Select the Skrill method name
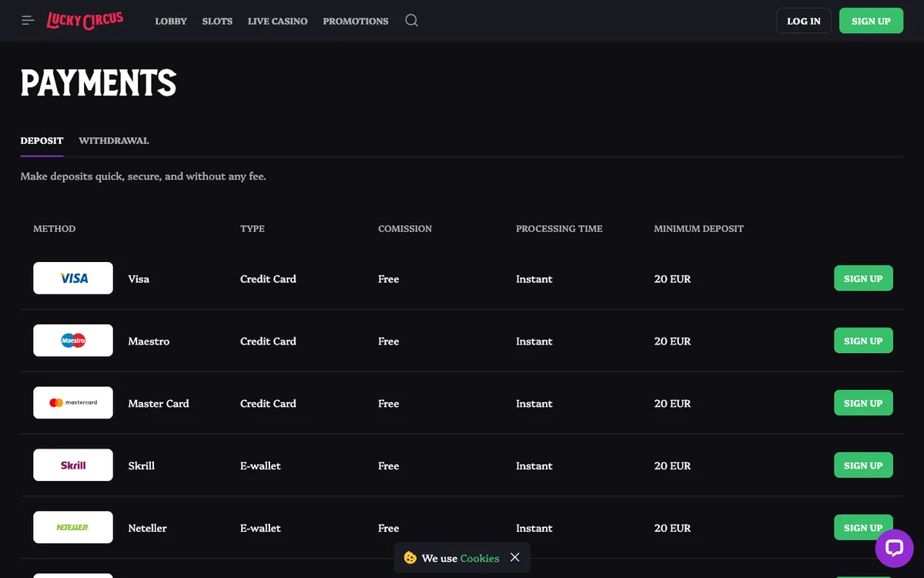Screen dimensions: 924x578 pos(142,466)
